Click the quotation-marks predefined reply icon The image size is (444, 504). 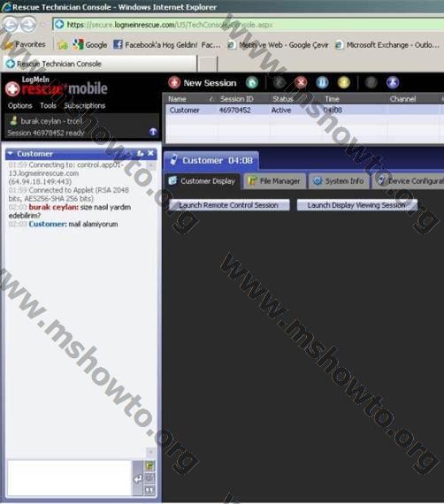[149, 491]
